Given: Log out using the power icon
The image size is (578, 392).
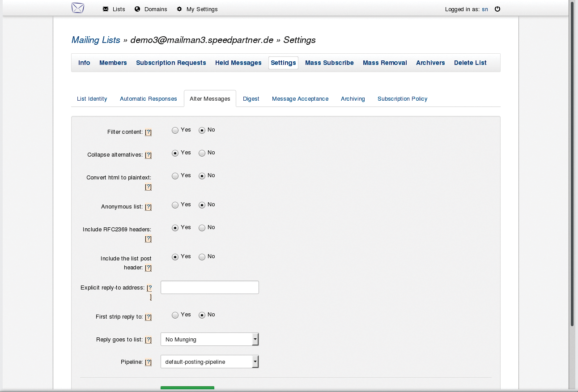Looking at the screenshot, I should 497,9.
